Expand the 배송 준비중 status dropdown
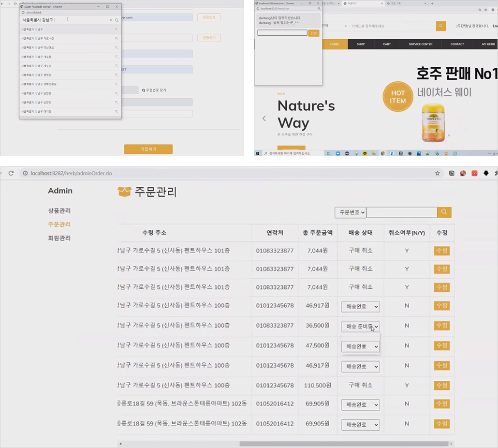498x448 pixels. 361,326
